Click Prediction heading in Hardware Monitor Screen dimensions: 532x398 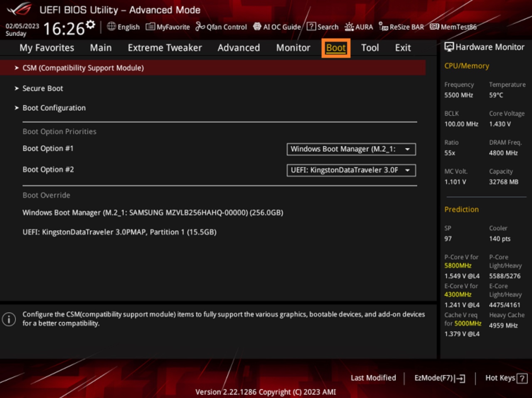(461, 209)
